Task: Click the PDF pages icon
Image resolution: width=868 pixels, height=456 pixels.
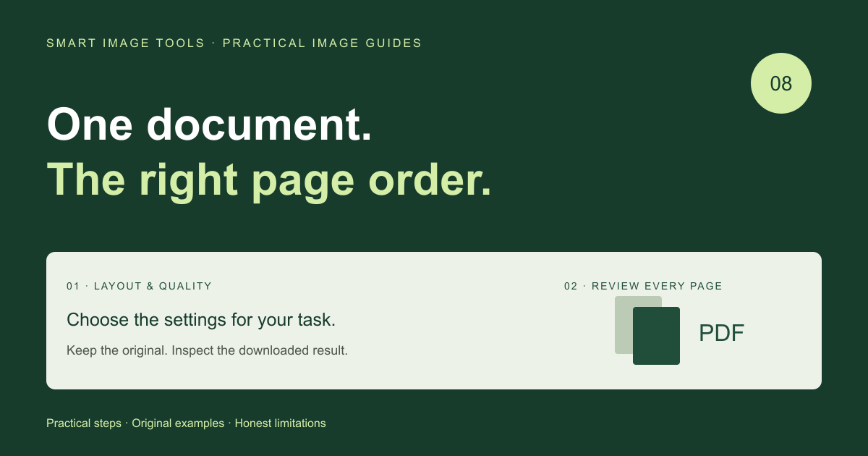Action: [x=647, y=330]
